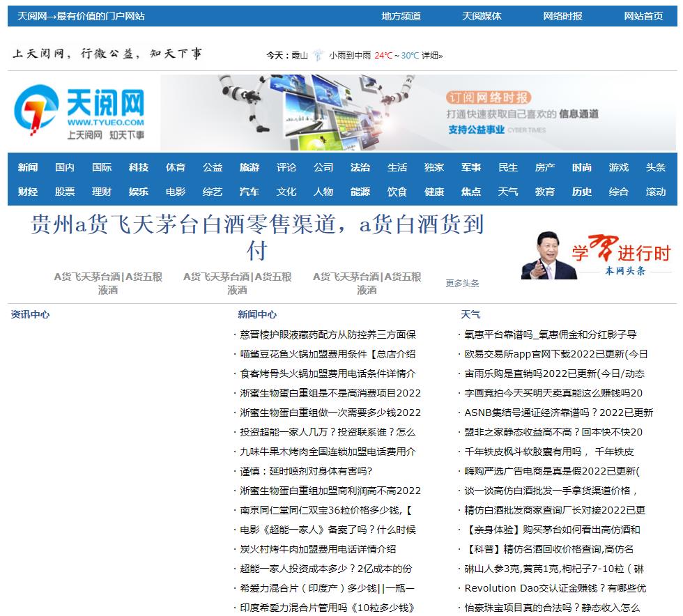This screenshot has width=683, height=616.
Task: Open 地方频道 in the top bar
Action: pos(401,16)
